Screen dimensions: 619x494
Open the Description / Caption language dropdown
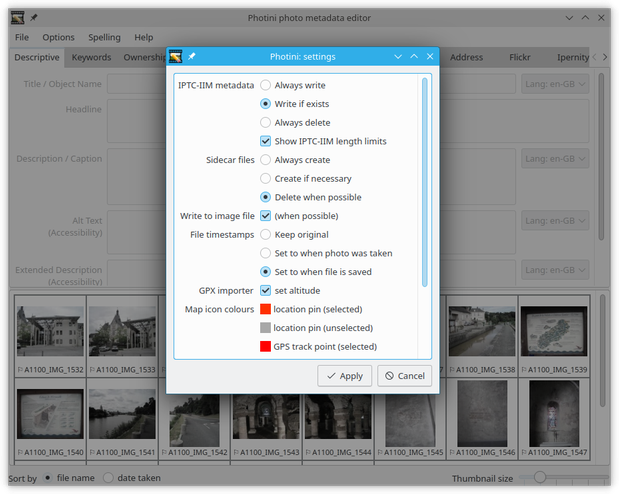[555, 159]
